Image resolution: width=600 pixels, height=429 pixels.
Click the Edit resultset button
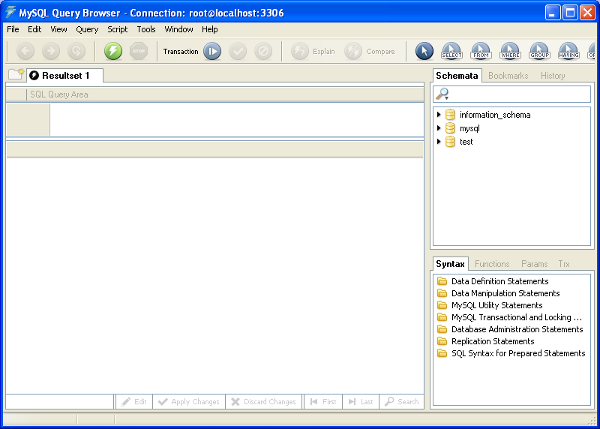pyautogui.click(x=134, y=401)
